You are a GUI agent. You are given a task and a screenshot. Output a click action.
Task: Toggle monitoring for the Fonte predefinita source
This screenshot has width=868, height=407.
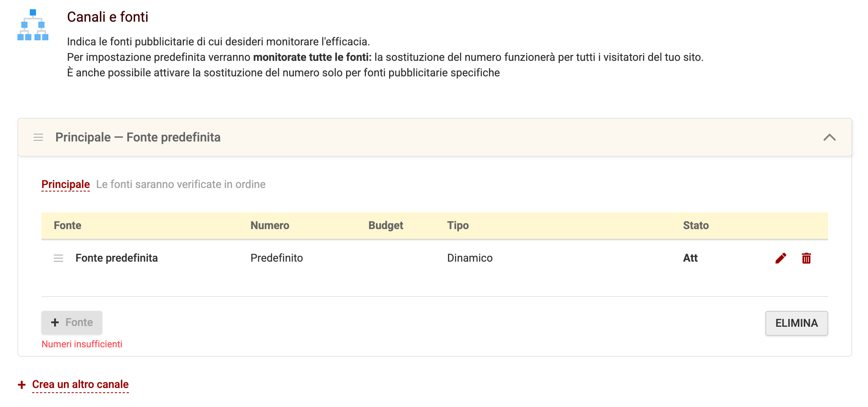tap(690, 258)
